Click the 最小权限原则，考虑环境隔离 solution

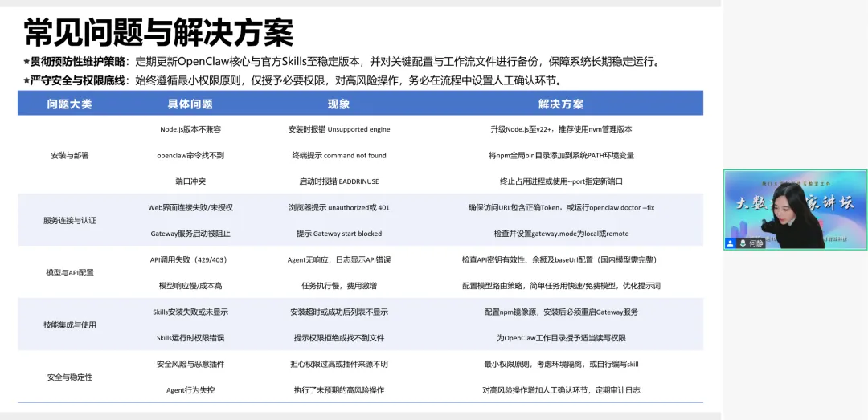[561, 364]
